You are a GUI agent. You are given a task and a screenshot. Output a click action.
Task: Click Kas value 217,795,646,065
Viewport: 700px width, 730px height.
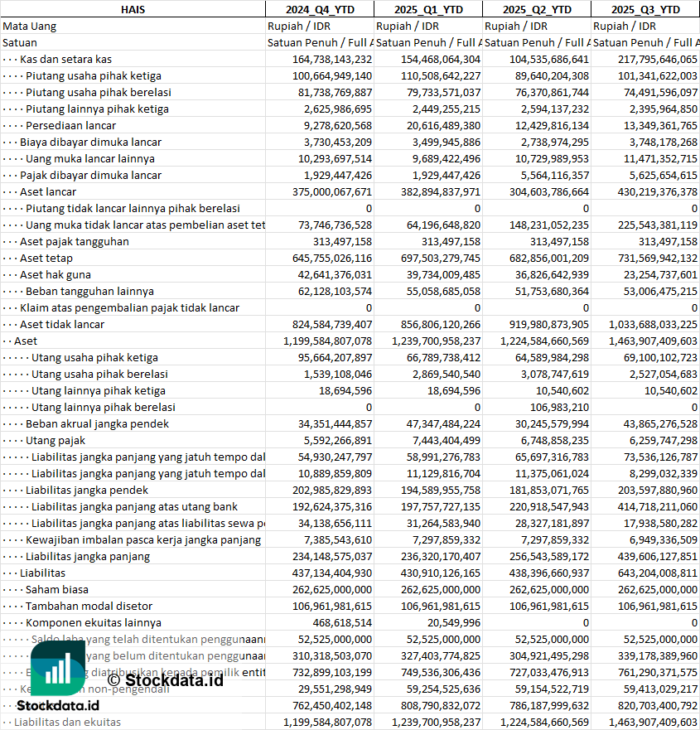[x=658, y=59]
